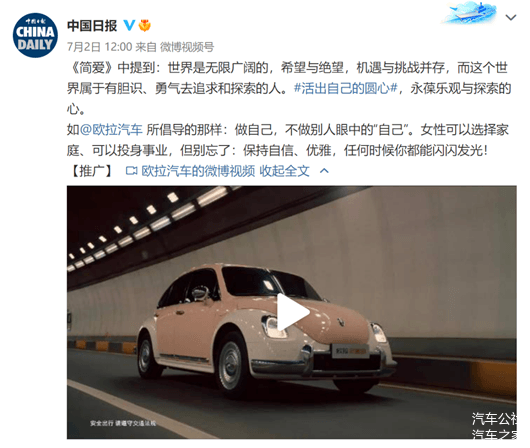Click the collapse caret arrow after 收起全文

tap(324, 171)
